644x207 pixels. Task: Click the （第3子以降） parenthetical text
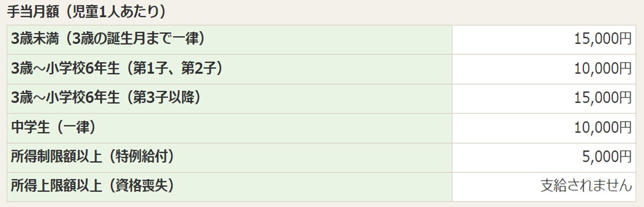pos(165,98)
